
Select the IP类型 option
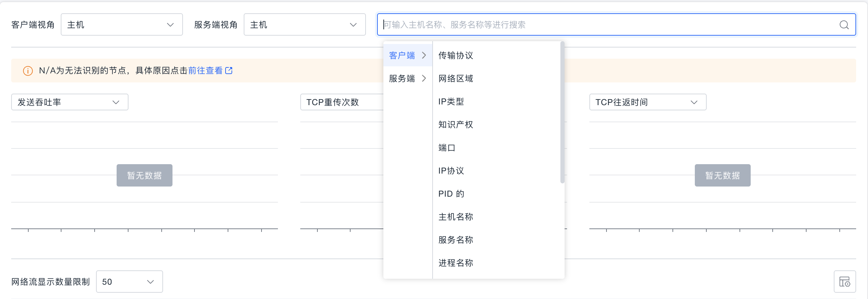tap(451, 102)
